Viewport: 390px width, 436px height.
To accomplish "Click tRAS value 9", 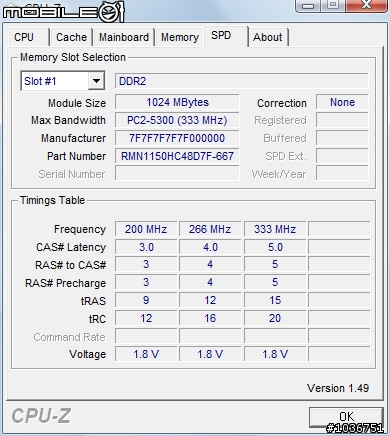I will 146,300.
